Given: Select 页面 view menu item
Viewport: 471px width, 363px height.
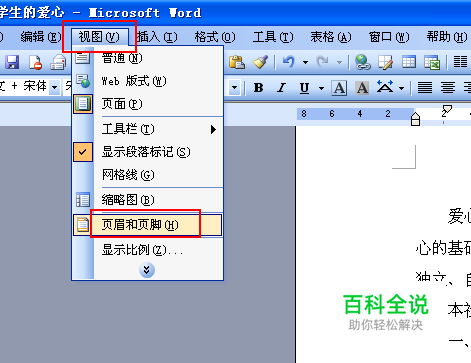Looking at the screenshot, I should (148, 104).
